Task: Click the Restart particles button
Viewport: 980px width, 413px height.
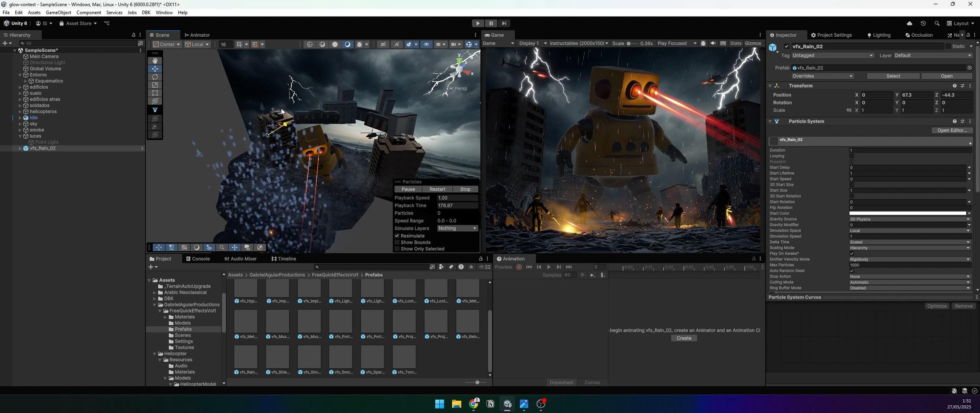Action: [437, 189]
